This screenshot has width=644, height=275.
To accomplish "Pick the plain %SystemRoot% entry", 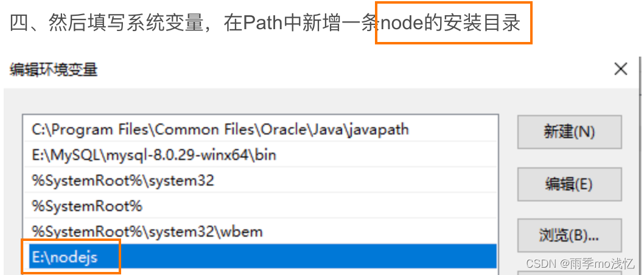I will coord(87,206).
